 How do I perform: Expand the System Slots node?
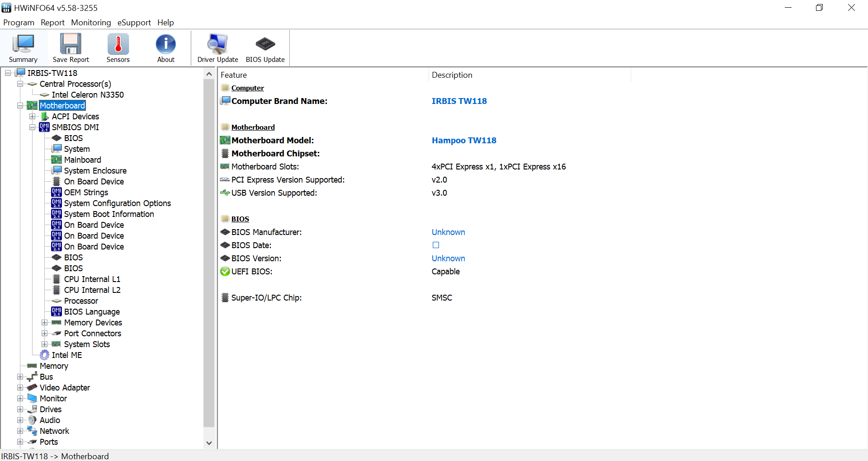point(44,344)
